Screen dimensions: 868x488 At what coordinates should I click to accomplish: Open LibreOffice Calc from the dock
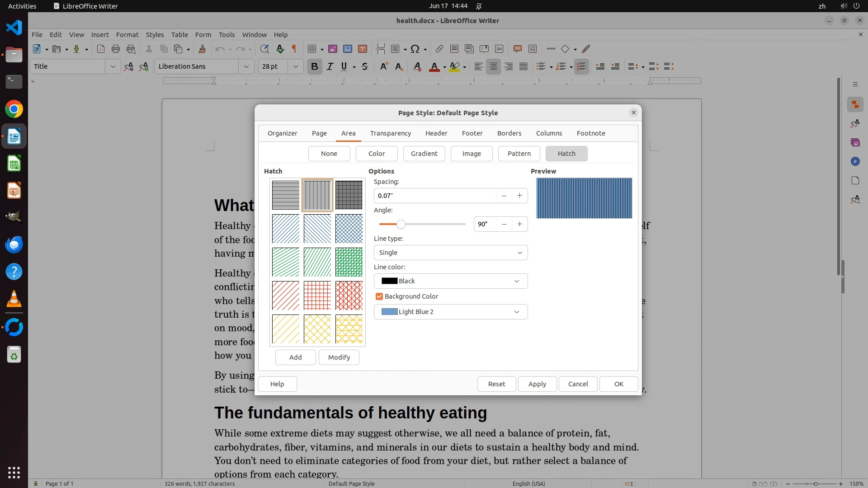point(14,164)
